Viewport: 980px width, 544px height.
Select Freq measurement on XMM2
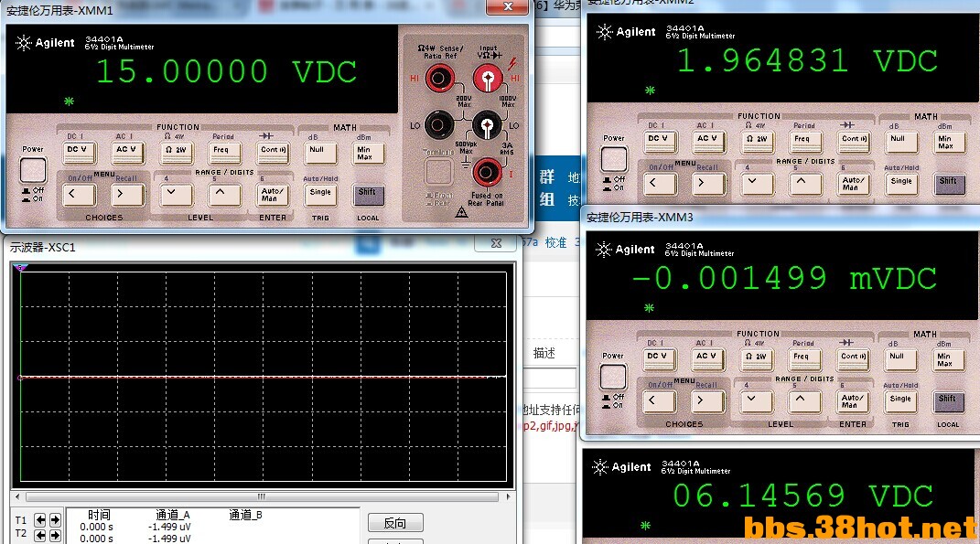(x=805, y=141)
